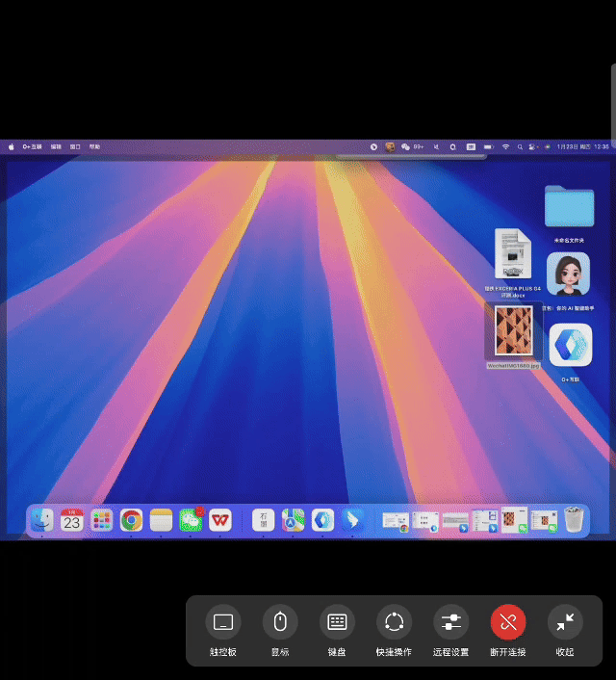
Task: Click the red 断开连接 disconnect button
Action: tap(508, 622)
